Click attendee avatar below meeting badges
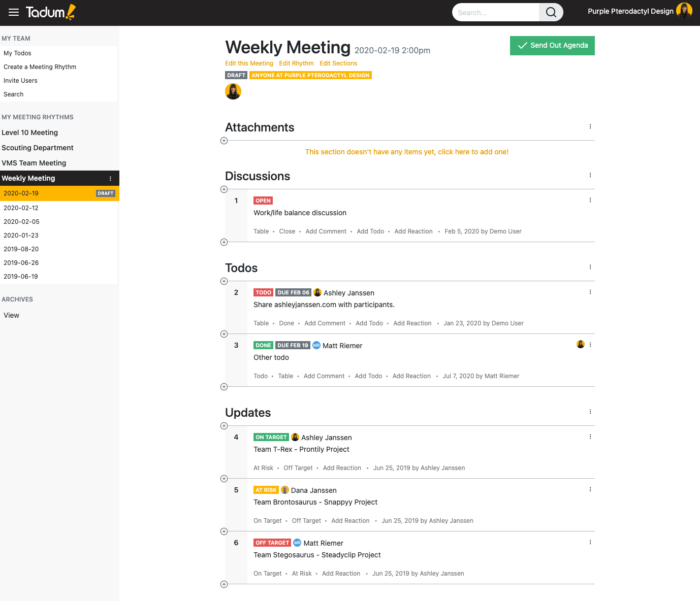This screenshot has width=700, height=601. 233,91
